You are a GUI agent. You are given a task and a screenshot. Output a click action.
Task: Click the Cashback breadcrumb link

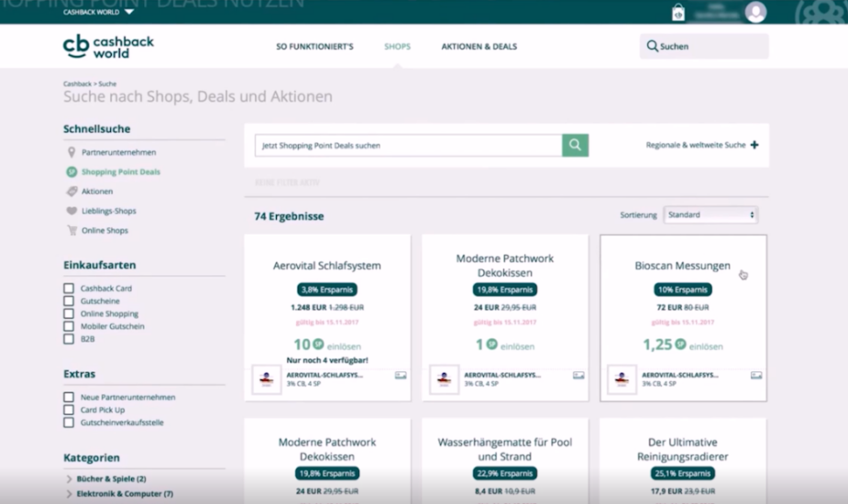[77, 83]
